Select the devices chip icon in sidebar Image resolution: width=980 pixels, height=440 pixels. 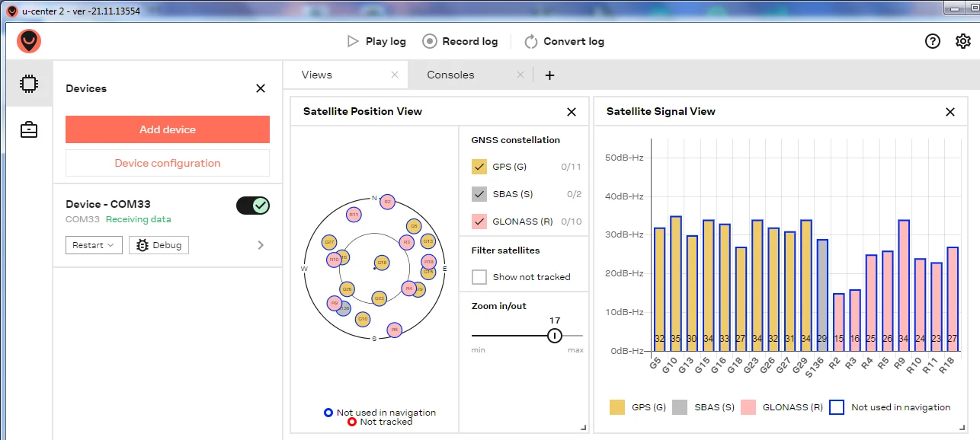(29, 84)
